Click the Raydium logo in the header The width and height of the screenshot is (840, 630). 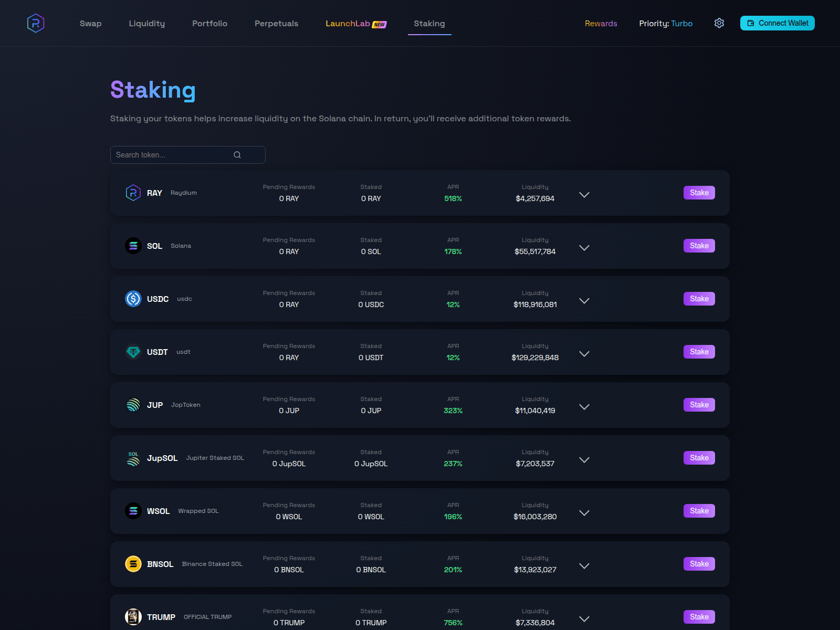[36, 23]
